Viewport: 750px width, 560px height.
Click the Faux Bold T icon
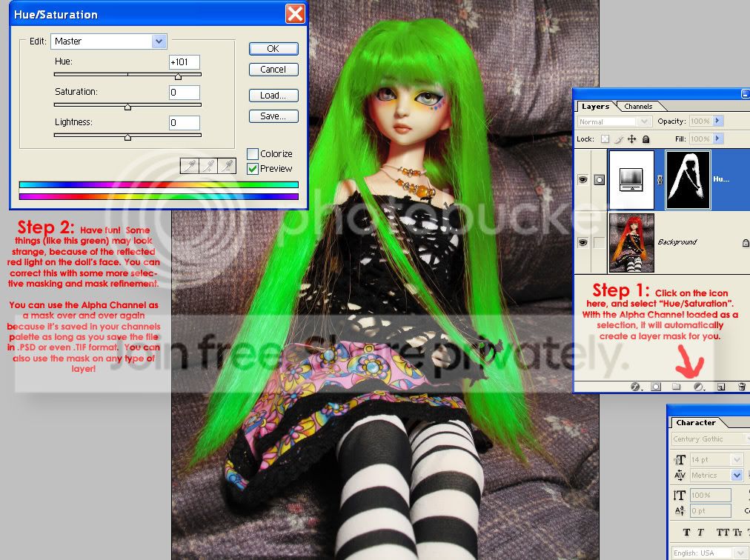(x=686, y=533)
